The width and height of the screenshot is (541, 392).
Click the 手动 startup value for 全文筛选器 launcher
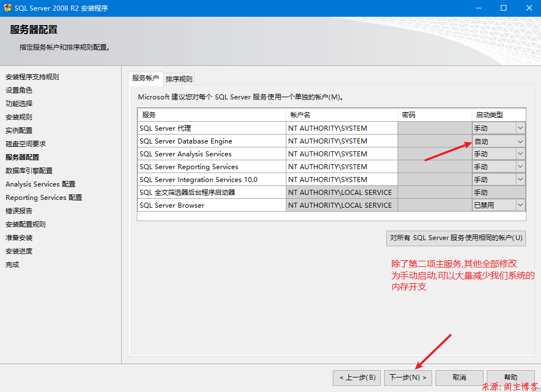[x=499, y=193]
